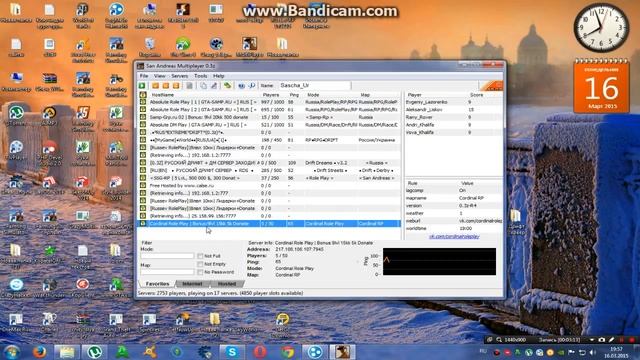
Task: Open the Windows Start menu
Action: point(12,352)
